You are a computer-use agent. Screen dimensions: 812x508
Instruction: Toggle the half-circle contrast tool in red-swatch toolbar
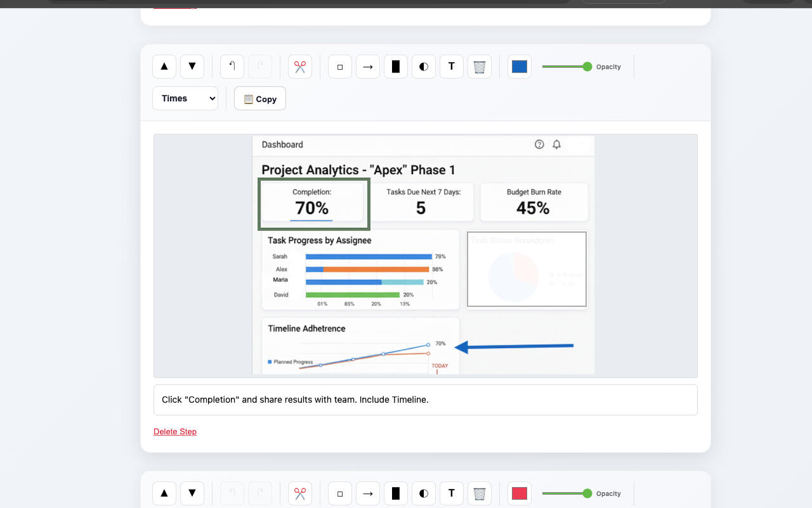click(x=424, y=493)
